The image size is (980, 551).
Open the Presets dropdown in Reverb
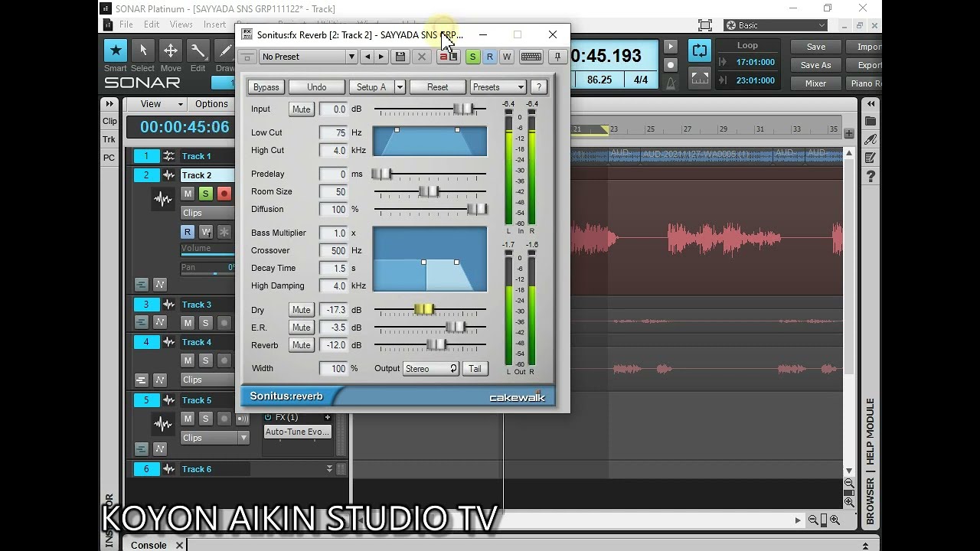click(498, 87)
